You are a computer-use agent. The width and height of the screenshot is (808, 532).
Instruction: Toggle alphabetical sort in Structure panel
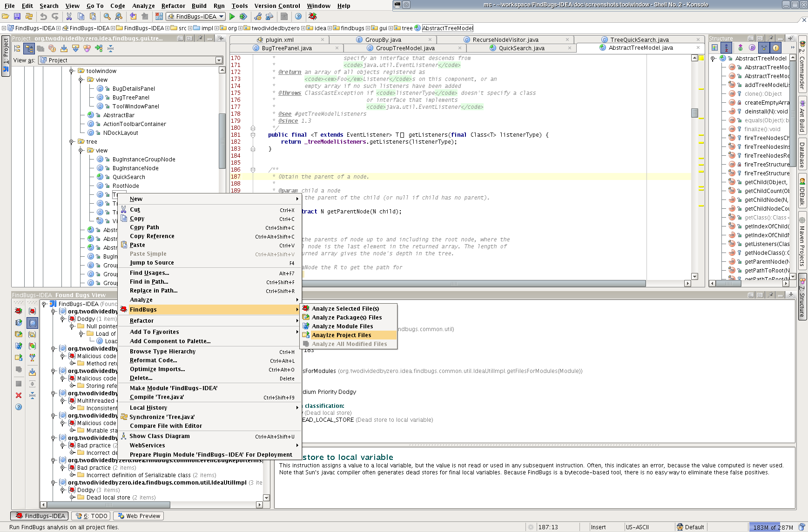tap(726, 48)
